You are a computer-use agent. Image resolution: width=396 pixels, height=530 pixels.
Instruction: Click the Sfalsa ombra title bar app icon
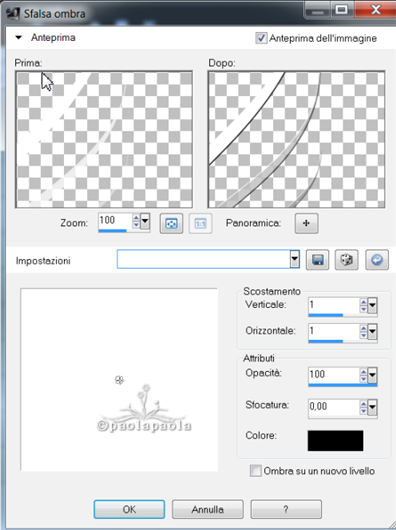pos(13,13)
